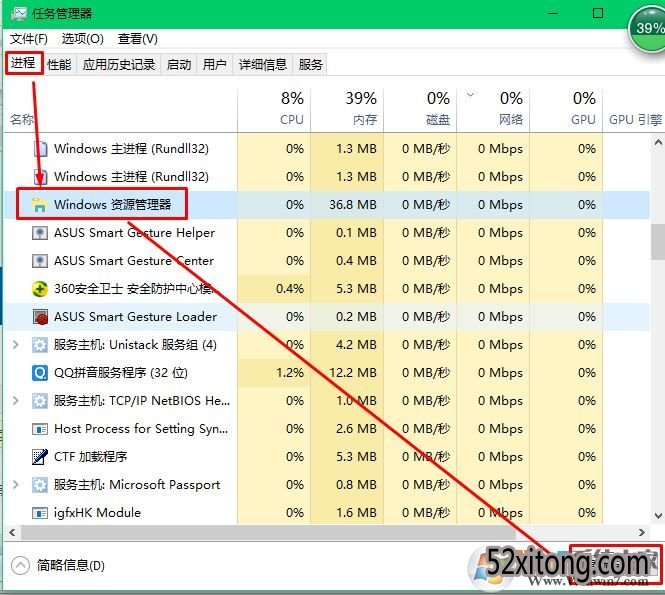This screenshot has height=595, width=665.
Task: Click the gear icon of TCP/IP NetBIOS row
Action: pos(40,401)
